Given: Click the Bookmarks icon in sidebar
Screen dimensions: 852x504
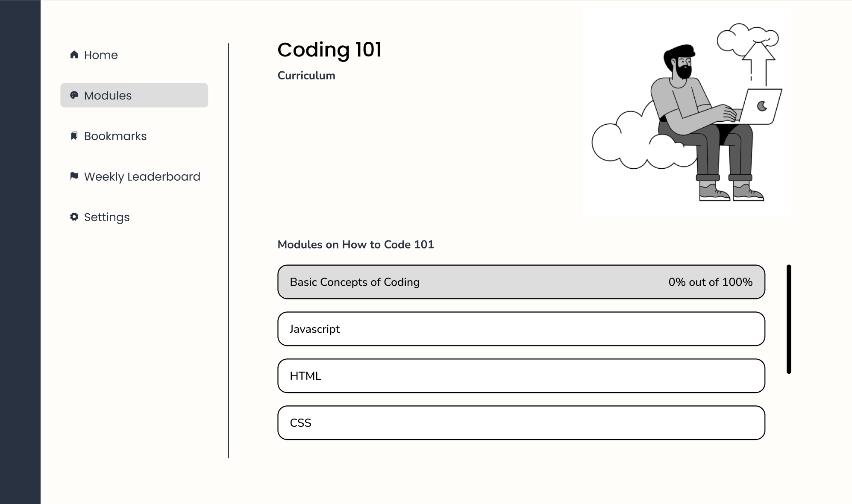Looking at the screenshot, I should pos(74,136).
